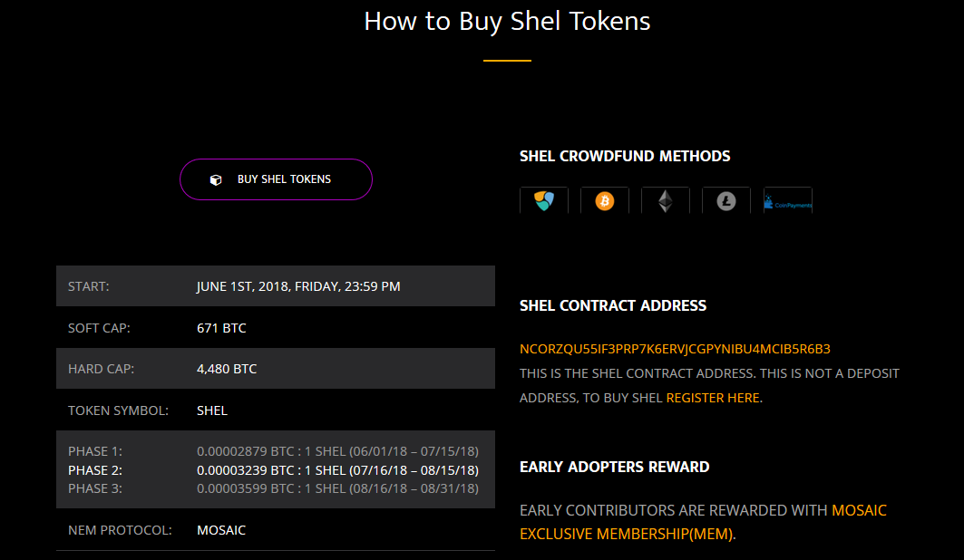Click the NEM Protocol MOSAIC value

click(221, 530)
